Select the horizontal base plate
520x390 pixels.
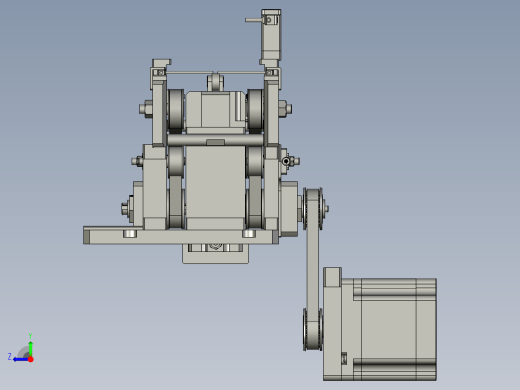181,236
